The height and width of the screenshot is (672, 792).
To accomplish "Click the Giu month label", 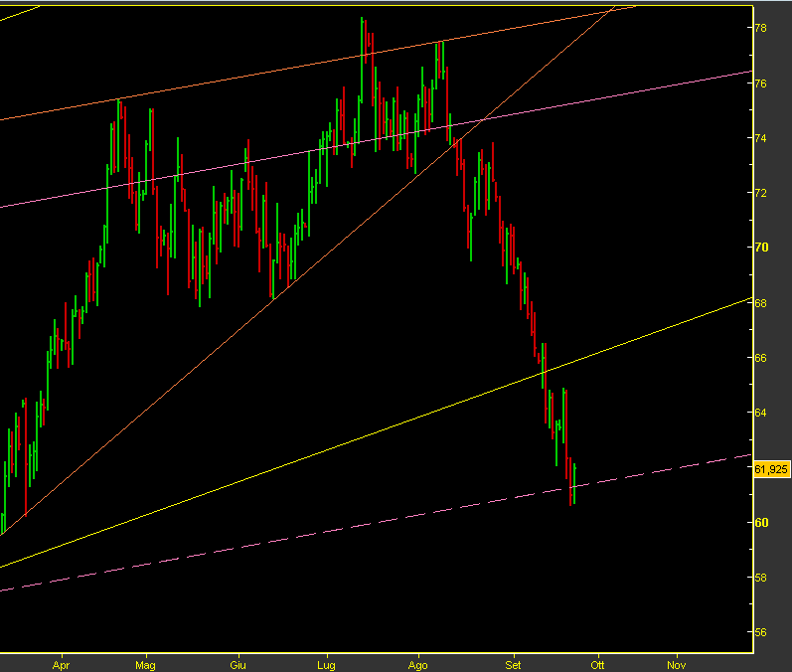I will (x=238, y=665).
